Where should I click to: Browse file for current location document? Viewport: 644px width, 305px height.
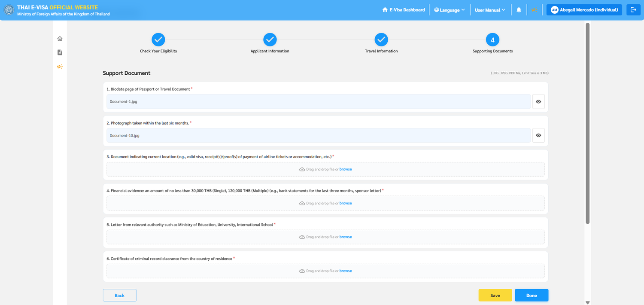pyautogui.click(x=346, y=169)
